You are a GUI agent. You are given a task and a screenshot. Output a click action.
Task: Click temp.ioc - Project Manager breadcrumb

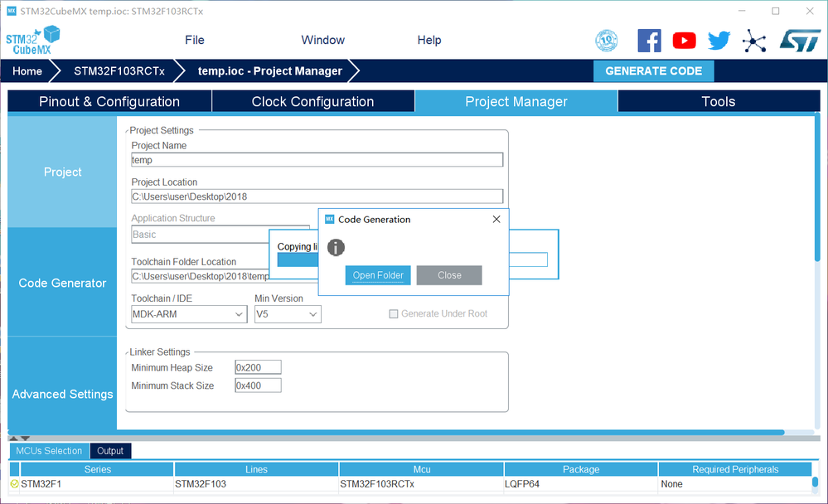[270, 70]
